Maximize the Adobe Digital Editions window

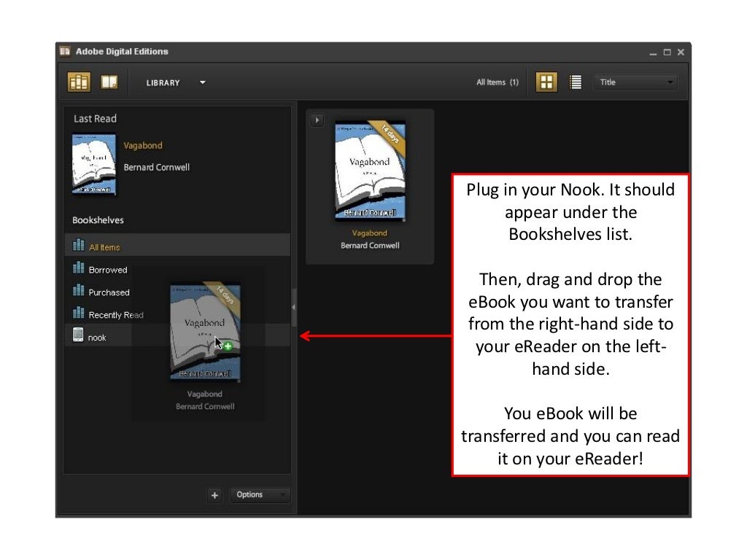tap(667, 52)
